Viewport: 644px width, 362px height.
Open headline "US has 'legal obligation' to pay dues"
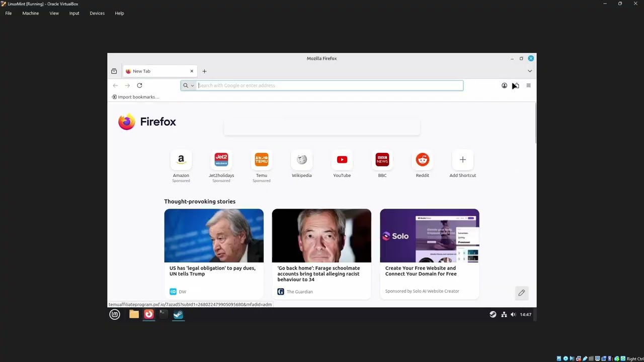pyautogui.click(x=212, y=271)
